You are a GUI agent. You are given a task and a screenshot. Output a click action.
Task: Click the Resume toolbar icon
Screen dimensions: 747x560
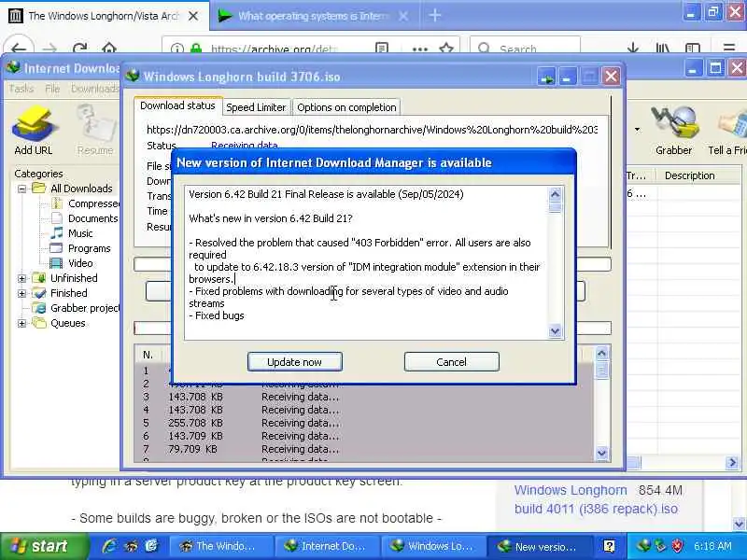click(x=95, y=130)
